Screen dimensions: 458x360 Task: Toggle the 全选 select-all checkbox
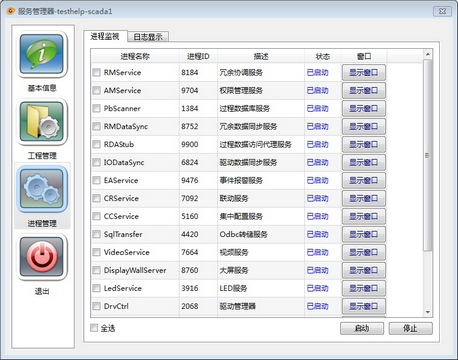[x=94, y=328]
